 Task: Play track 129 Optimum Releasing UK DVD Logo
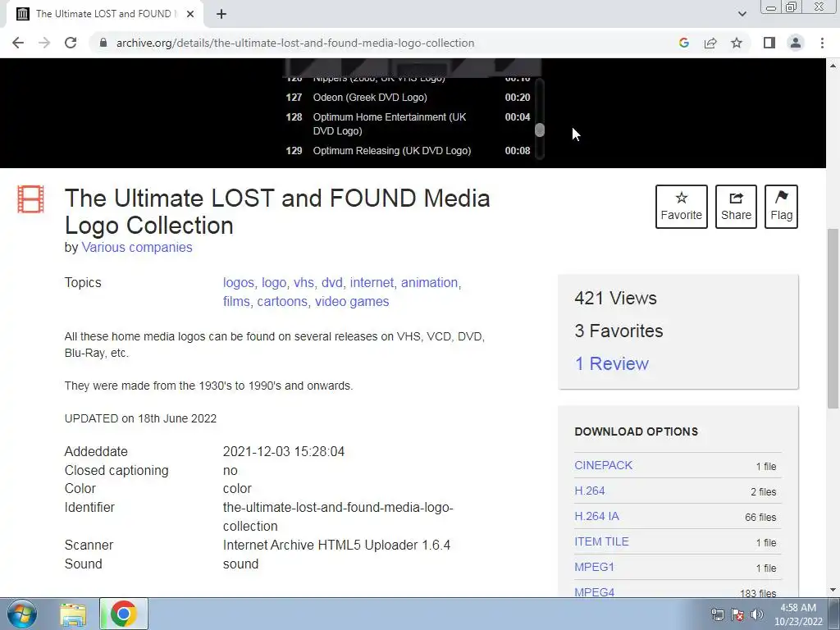pyautogui.click(x=409, y=151)
